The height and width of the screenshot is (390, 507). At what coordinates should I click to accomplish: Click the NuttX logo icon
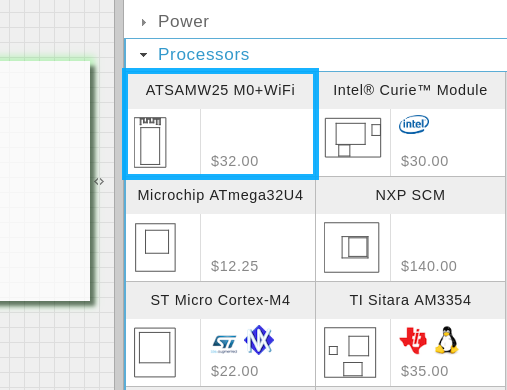tap(259, 340)
